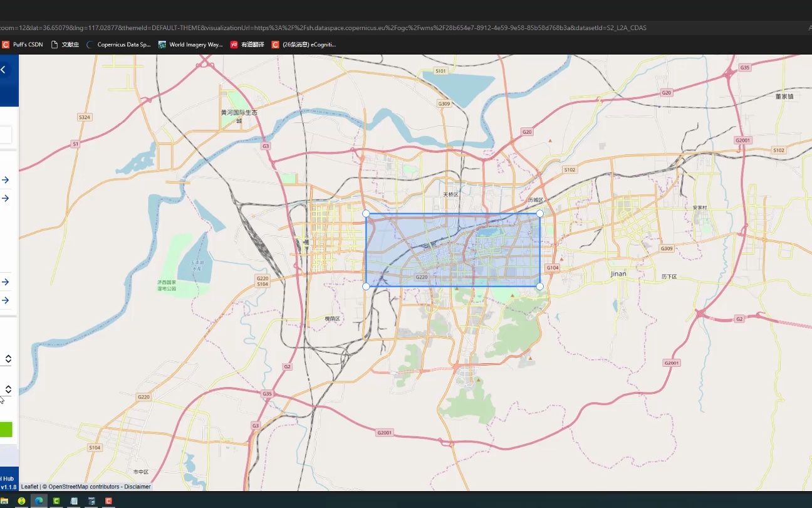Select bottom-left handle of selection rectangle
Screen dimensions: 812x508
point(367,287)
